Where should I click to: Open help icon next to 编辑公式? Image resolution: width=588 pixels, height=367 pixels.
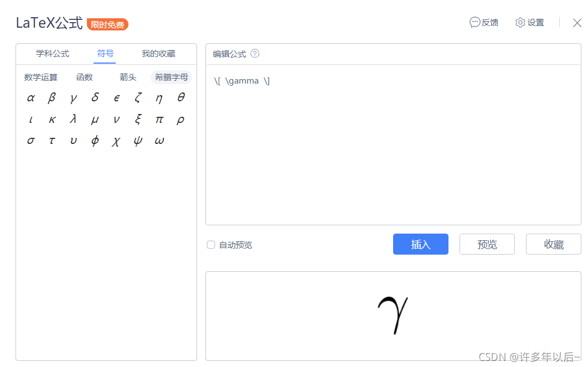pyautogui.click(x=255, y=54)
